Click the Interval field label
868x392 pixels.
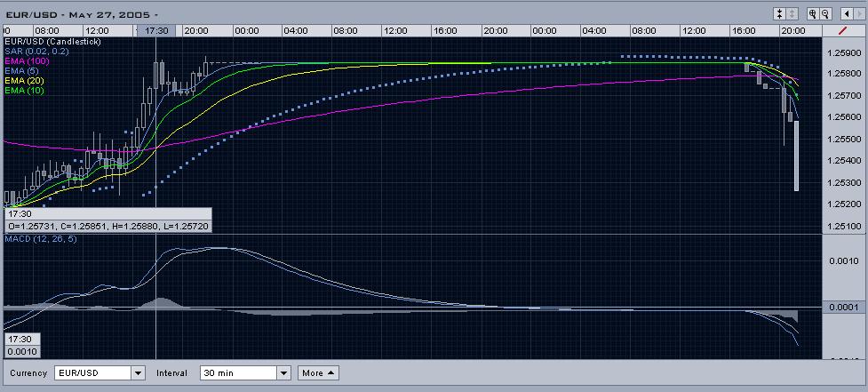coord(171,373)
